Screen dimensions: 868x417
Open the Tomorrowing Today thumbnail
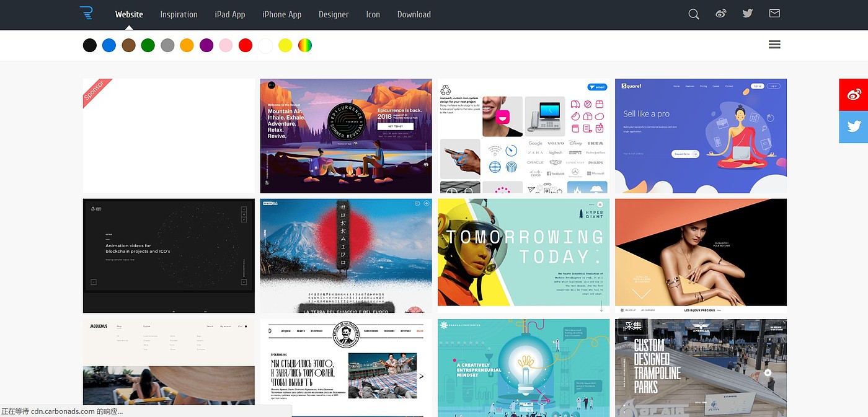pos(523,256)
